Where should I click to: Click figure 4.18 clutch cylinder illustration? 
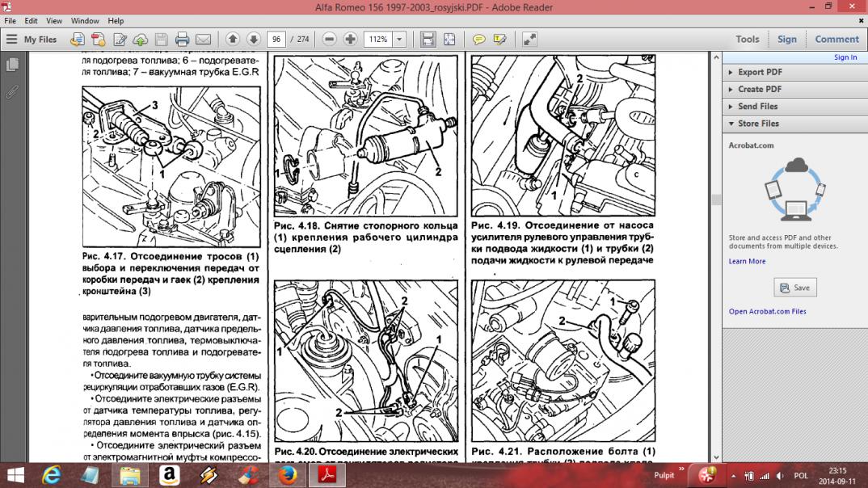tap(366, 136)
